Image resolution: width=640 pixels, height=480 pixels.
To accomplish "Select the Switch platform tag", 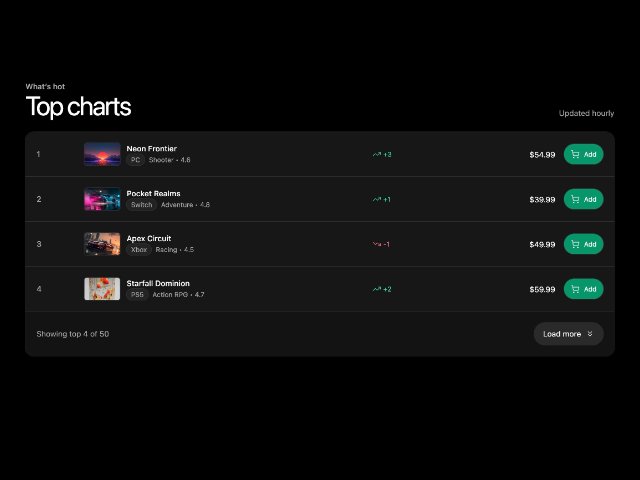I will click(142, 205).
